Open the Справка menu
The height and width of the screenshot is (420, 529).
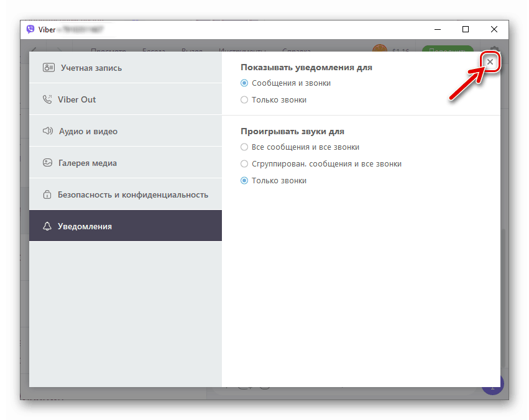click(297, 51)
